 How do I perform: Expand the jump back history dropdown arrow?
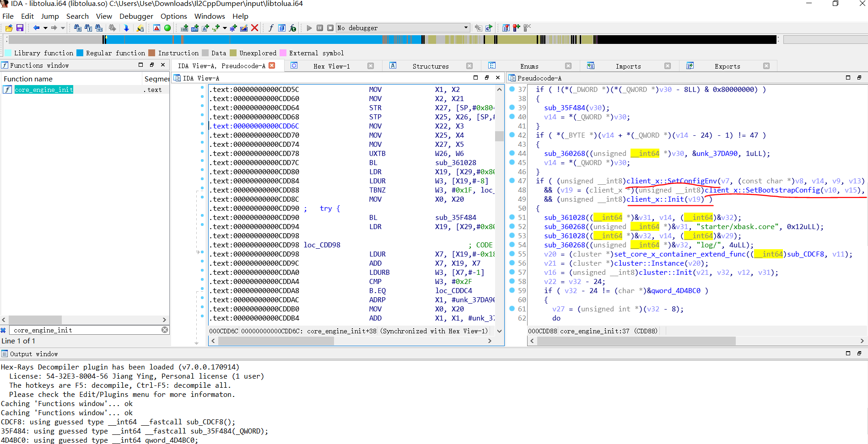click(45, 28)
